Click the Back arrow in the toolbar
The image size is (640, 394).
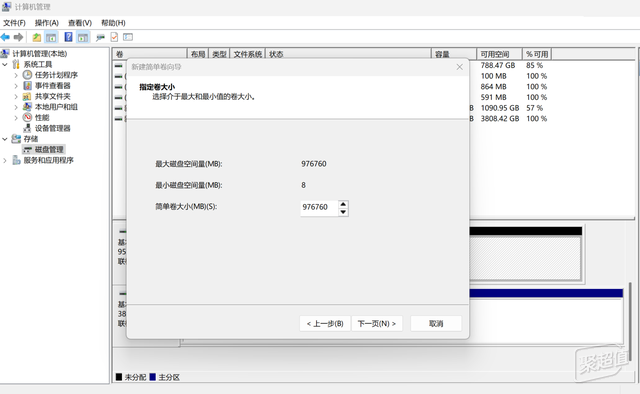pyautogui.click(x=5, y=38)
